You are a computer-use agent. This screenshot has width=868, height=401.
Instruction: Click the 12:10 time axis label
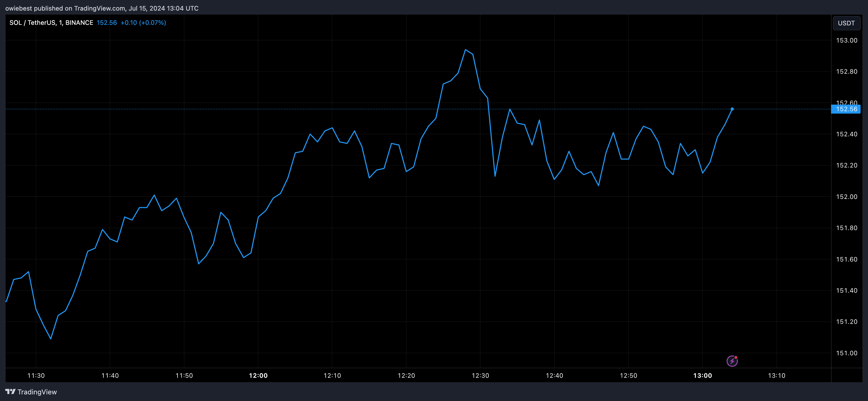(x=332, y=375)
